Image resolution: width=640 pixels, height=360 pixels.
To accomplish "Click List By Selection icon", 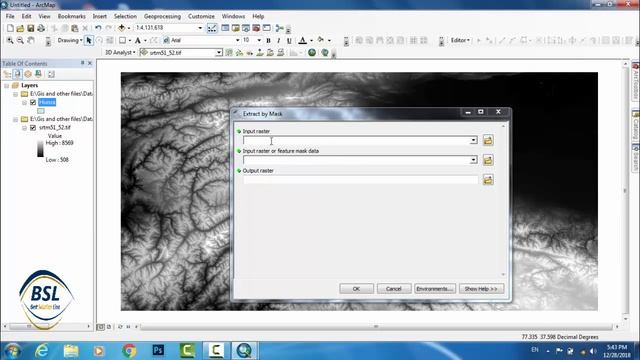I will pos(38,74).
